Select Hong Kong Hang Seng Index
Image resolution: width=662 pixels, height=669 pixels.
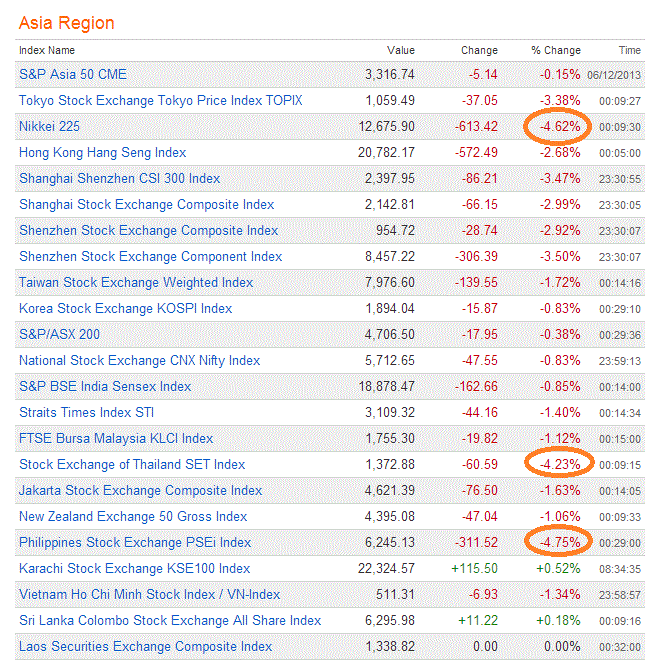(x=102, y=153)
